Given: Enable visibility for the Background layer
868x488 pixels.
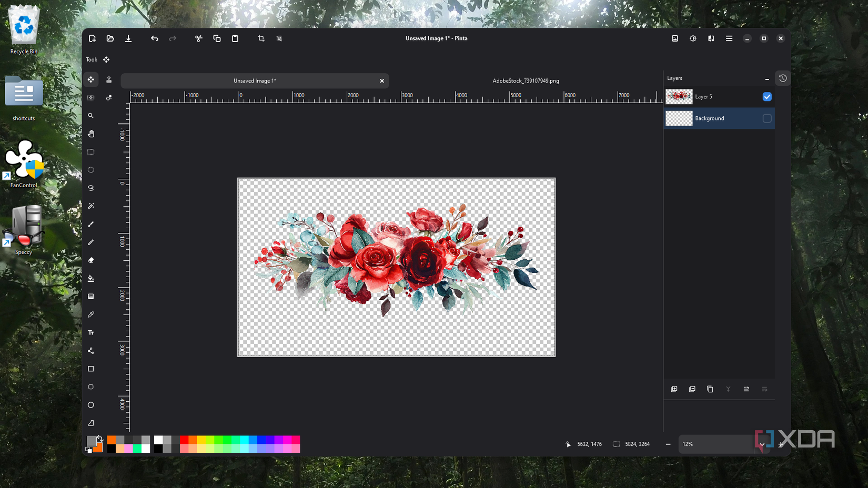Looking at the screenshot, I should (767, 118).
